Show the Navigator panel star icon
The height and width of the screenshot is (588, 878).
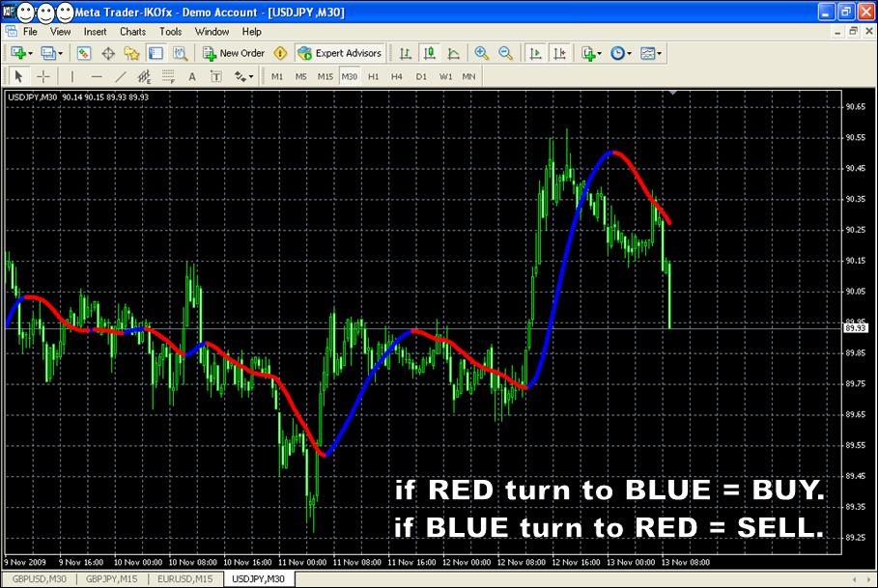131,53
